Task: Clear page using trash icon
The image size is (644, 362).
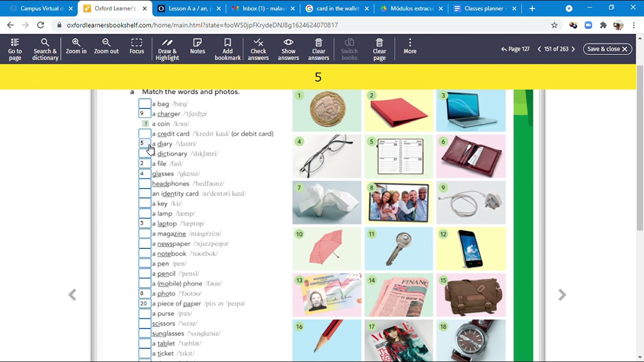Action: [379, 49]
